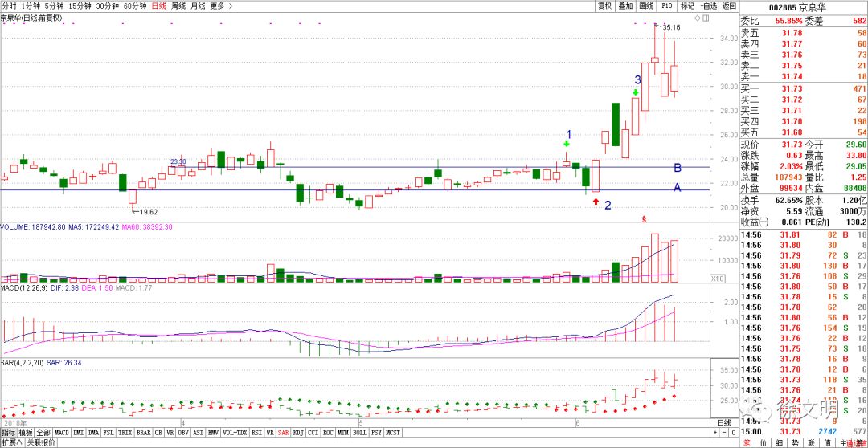
Task: Select the 60分钟 period
Action: pos(135,6)
